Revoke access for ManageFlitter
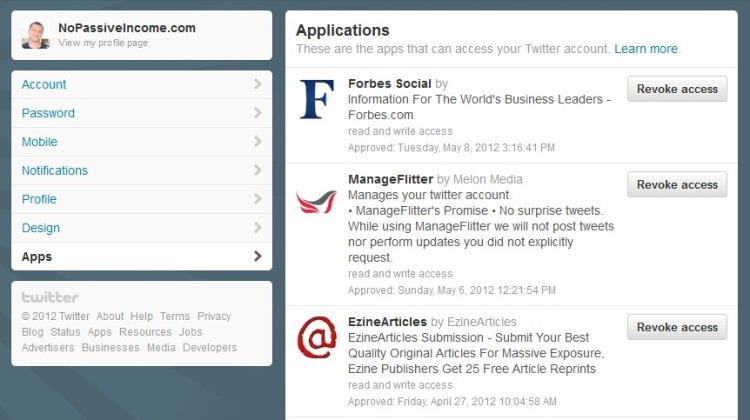This screenshot has height=420, width=750. click(x=677, y=185)
